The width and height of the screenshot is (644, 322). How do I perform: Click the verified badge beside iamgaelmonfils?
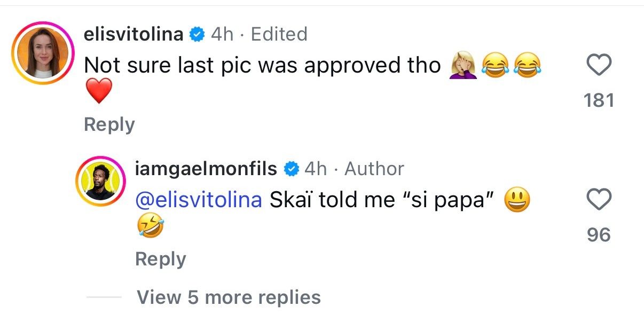[290, 169]
